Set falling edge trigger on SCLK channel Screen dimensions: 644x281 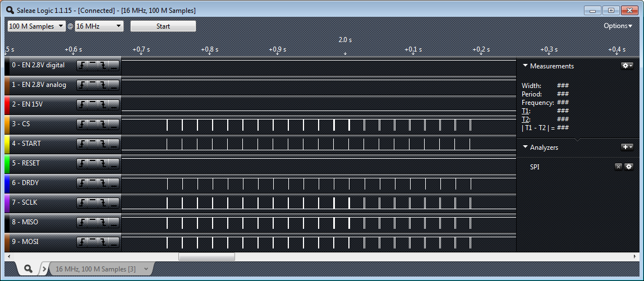103,202
